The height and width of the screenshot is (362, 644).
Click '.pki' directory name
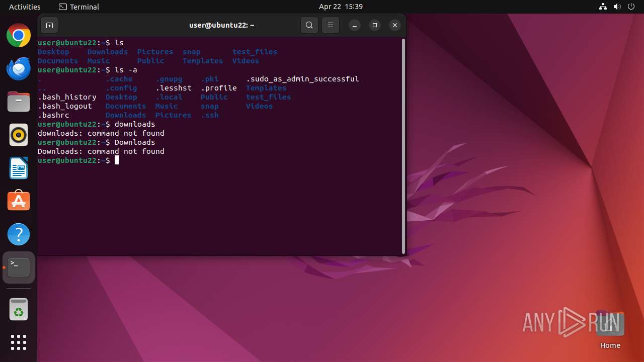coord(210,79)
